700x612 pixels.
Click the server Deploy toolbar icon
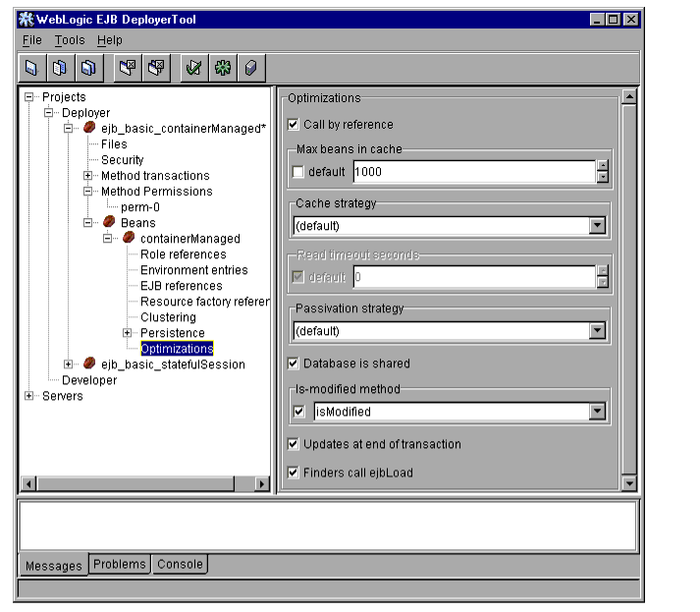[x=251, y=68]
